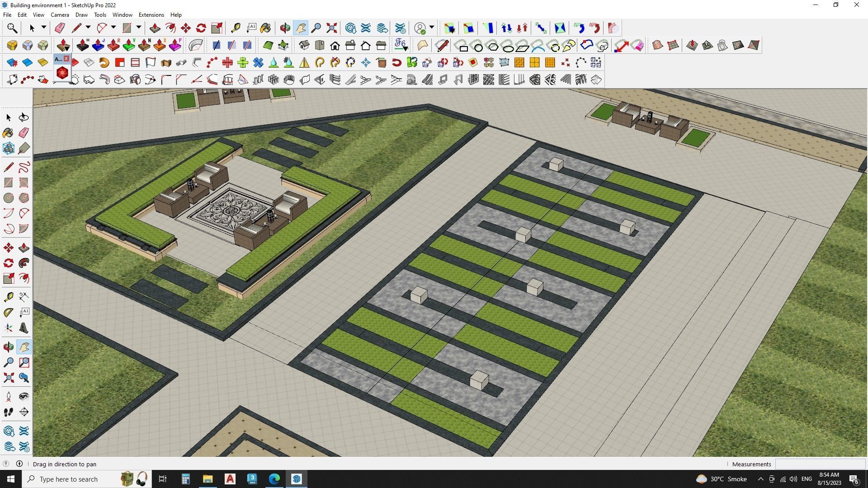Screen dimensions: 868x488
Task: Open the Extensions menu
Action: pos(151,15)
